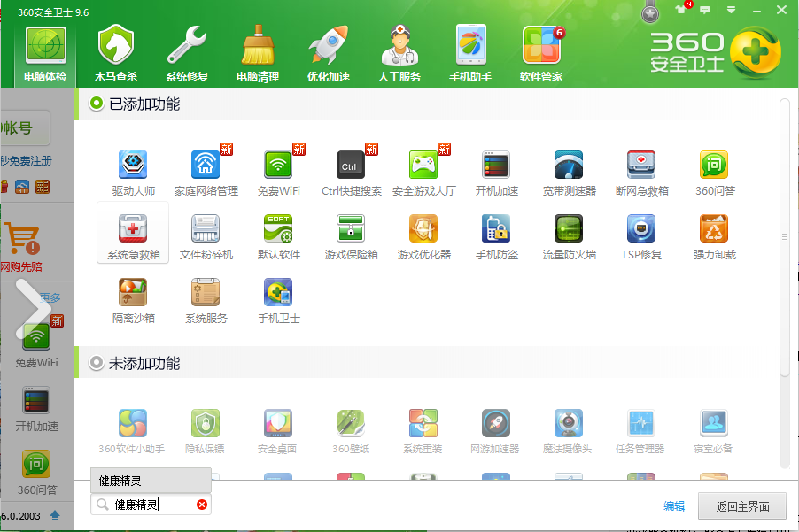The height and width of the screenshot is (532, 799).
Task: Click the version update arrow icon
Action: pos(55,515)
